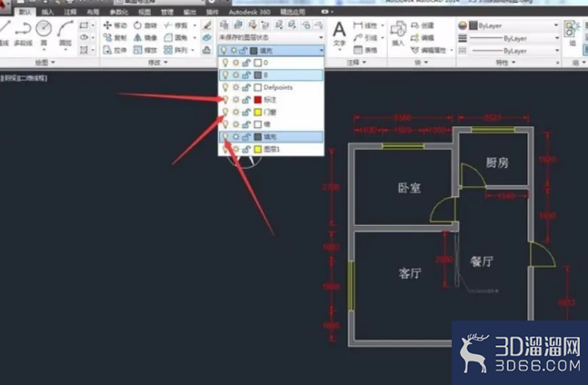Toggle lightbulb of 填充 layer in list
Image resolution: width=588 pixels, height=385 pixels.
pyautogui.click(x=225, y=137)
